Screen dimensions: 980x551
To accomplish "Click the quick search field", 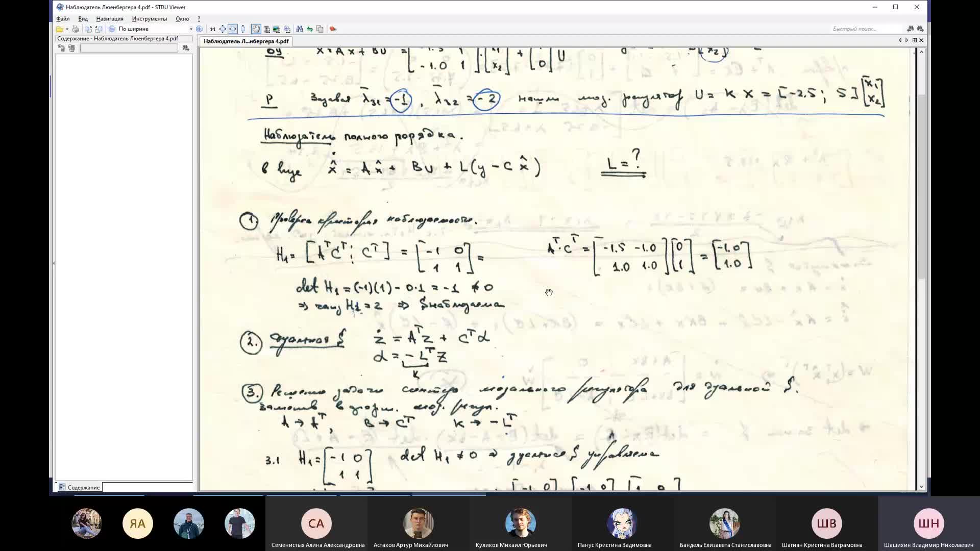I will click(867, 29).
